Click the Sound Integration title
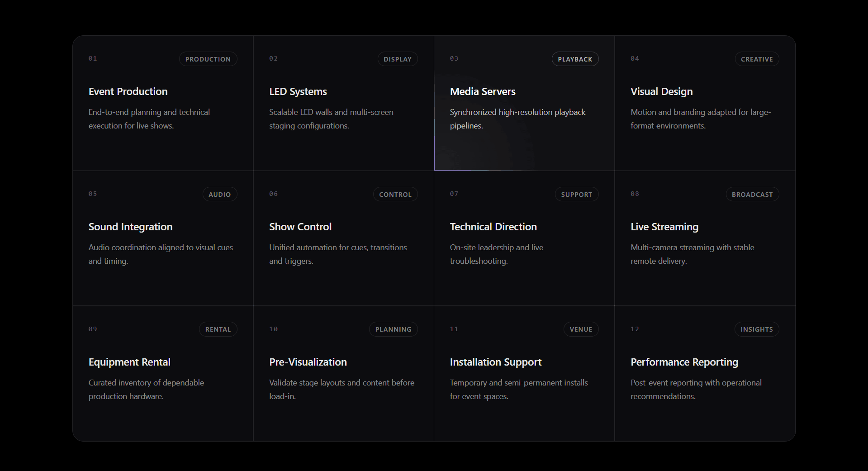868x471 pixels. (131, 227)
